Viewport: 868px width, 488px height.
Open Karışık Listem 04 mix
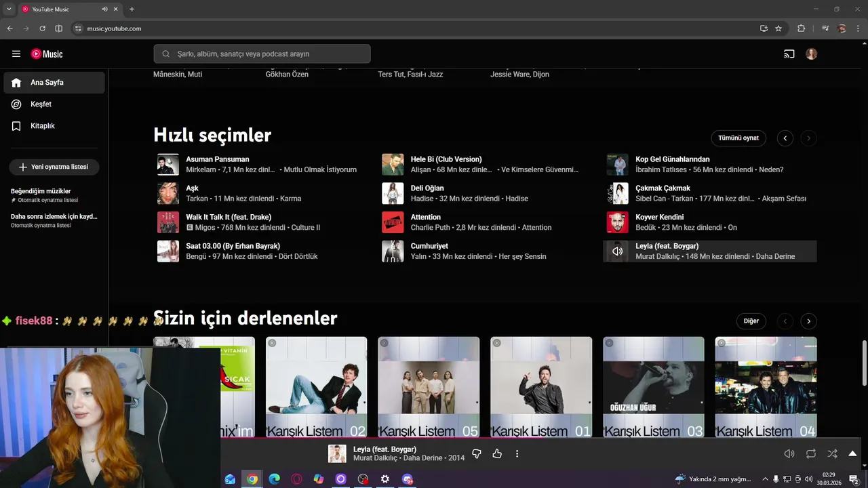coord(766,387)
